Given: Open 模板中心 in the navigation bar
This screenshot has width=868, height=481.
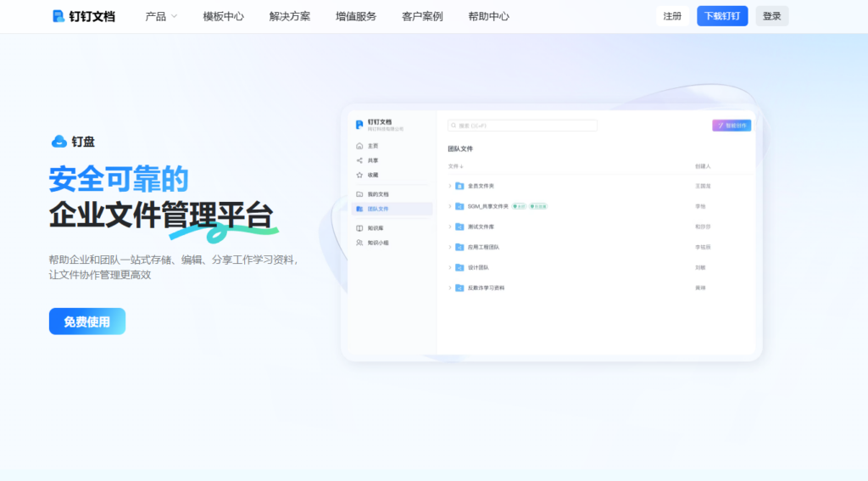Looking at the screenshot, I should pos(223,17).
